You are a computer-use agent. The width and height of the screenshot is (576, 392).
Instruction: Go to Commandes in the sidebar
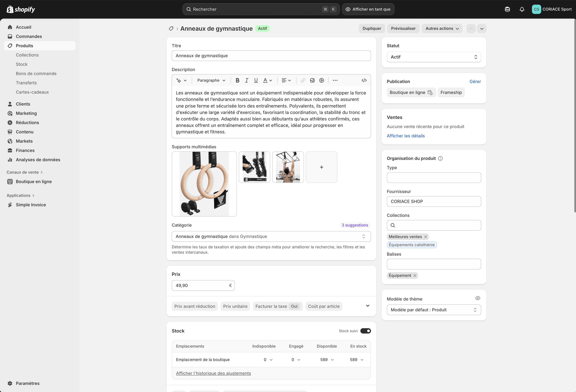click(x=29, y=36)
